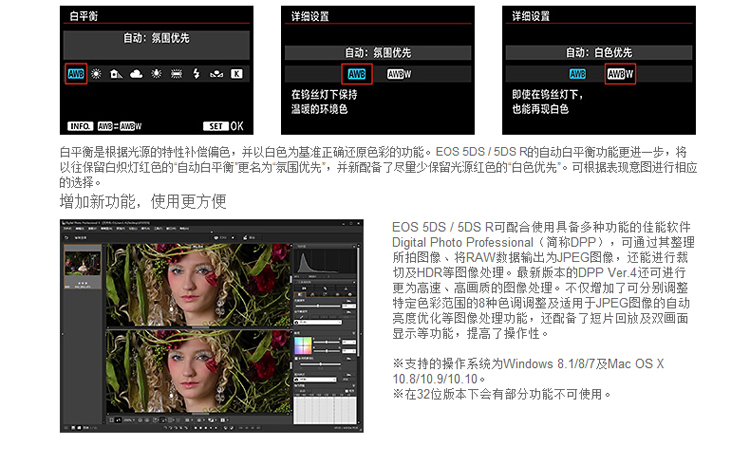Click the color wheel swatch in DPP

303,345
